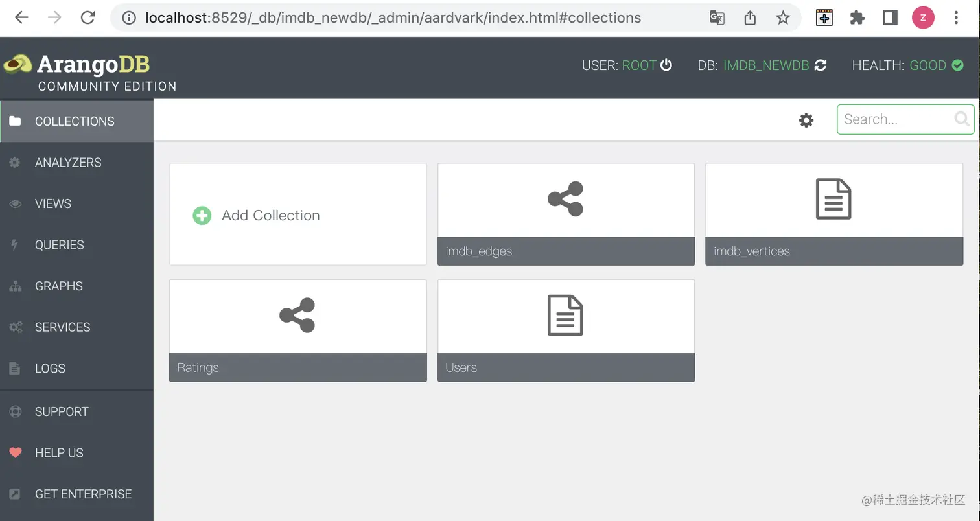Click the COMMUNITY EDITION text
This screenshot has width=980, height=521.
coord(108,86)
